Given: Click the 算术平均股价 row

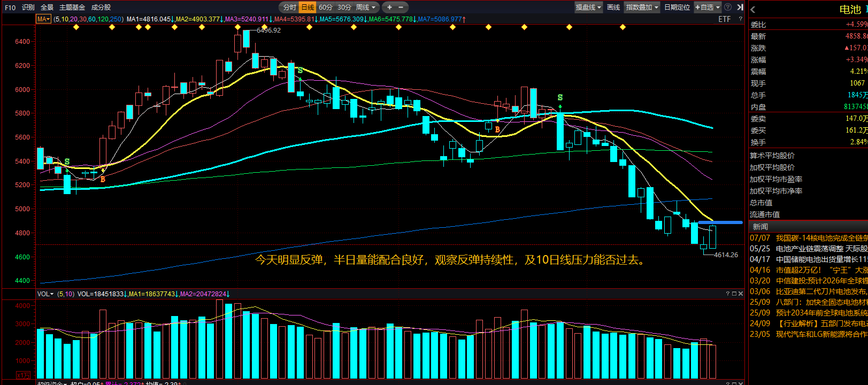Looking at the screenshot, I should (x=809, y=156).
